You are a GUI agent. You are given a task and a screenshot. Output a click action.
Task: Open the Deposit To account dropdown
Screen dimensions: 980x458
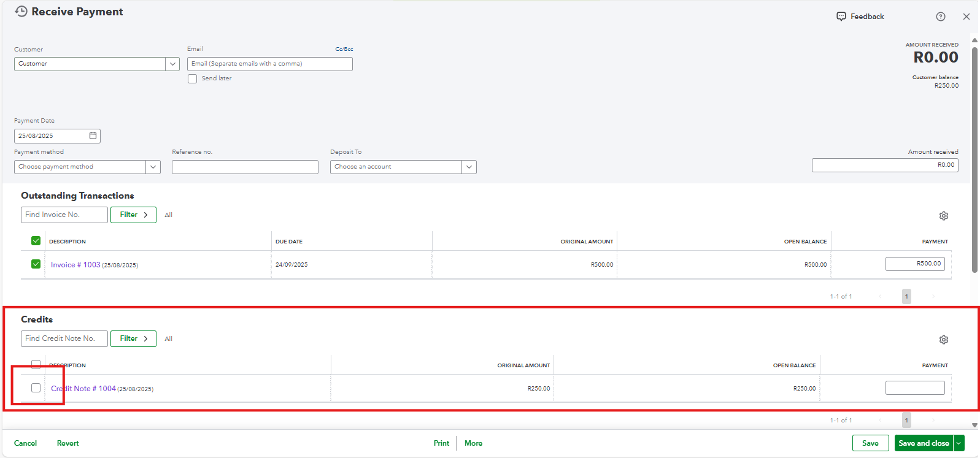(469, 167)
